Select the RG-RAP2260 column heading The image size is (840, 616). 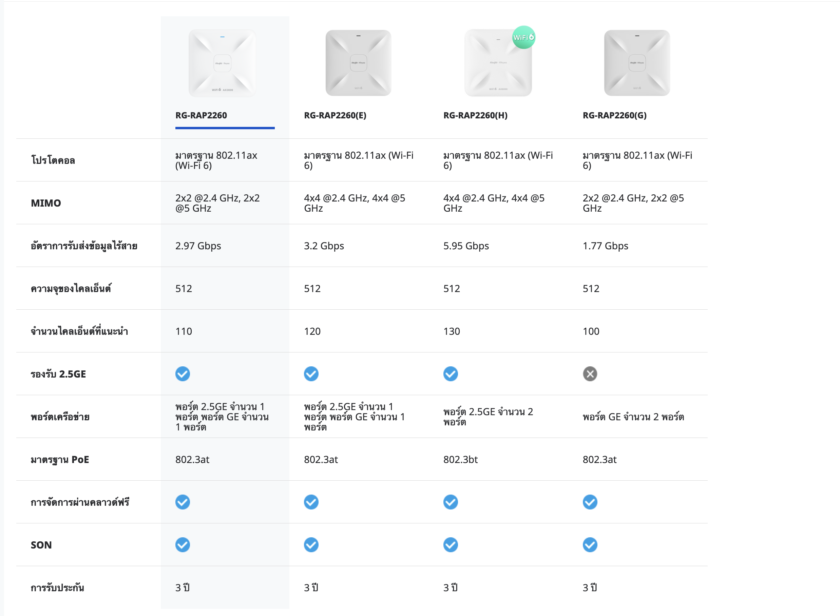click(x=201, y=115)
